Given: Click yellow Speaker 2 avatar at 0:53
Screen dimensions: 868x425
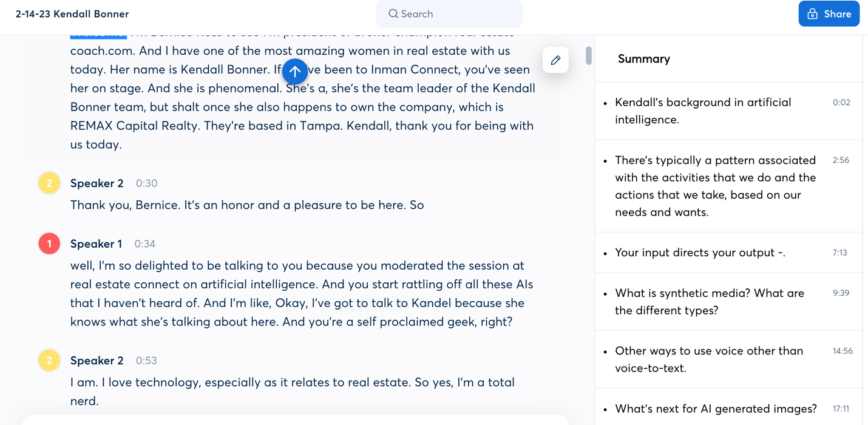Looking at the screenshot, I should 49,360.
